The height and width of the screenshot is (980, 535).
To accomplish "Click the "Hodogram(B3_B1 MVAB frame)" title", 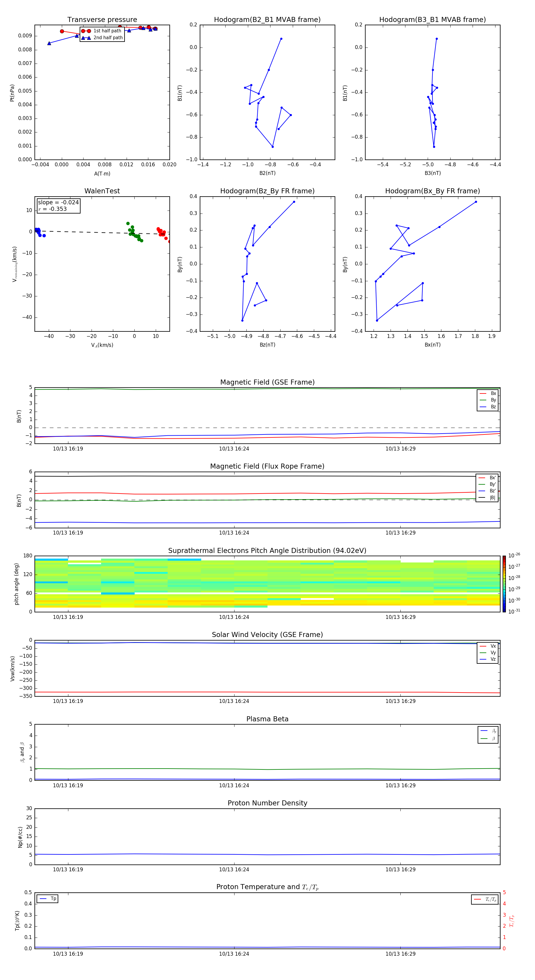I will click(432, 19).
